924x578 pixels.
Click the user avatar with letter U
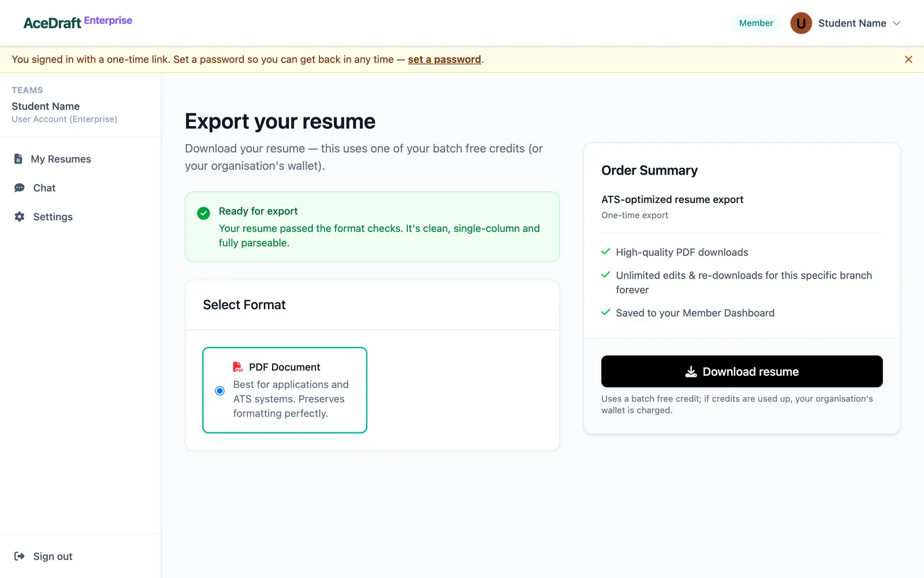[801, 23]
